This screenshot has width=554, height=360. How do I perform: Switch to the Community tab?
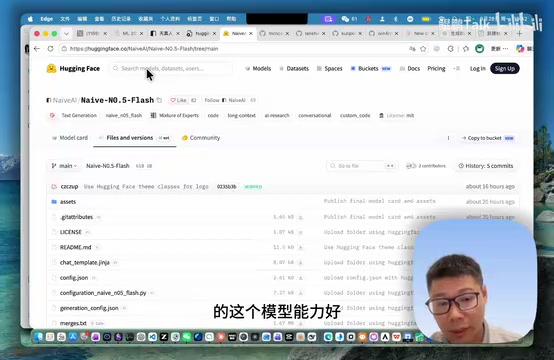pos(201,138)
